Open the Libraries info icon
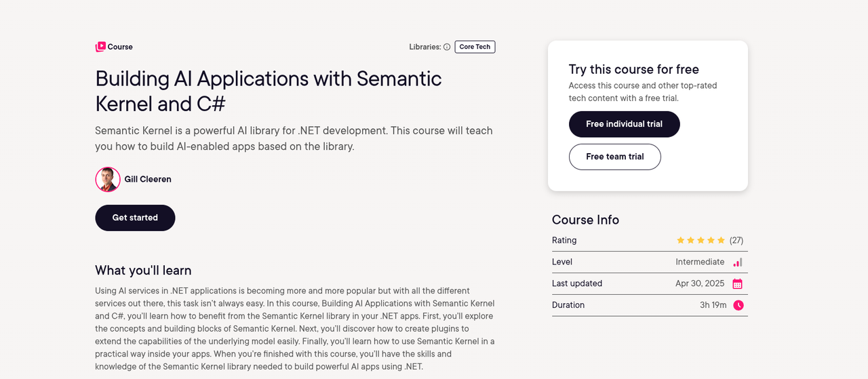The image size is (868, 379). (x=447, y=47)
